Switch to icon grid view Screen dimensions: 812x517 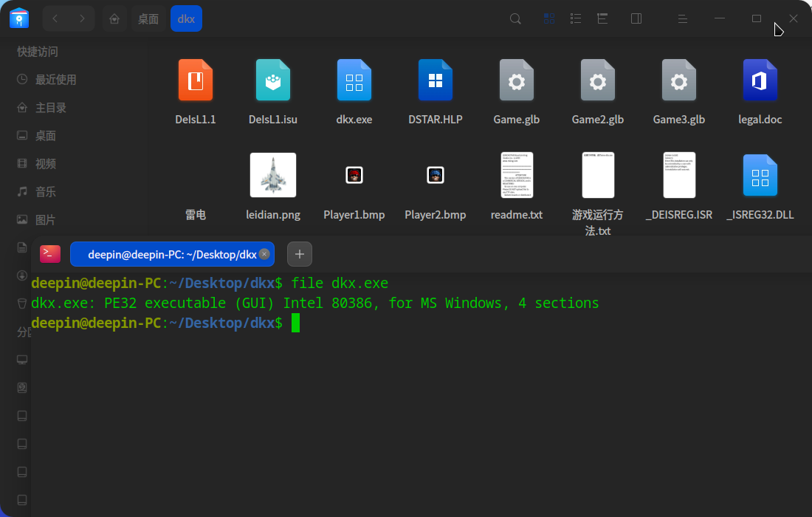pos(549,18)
